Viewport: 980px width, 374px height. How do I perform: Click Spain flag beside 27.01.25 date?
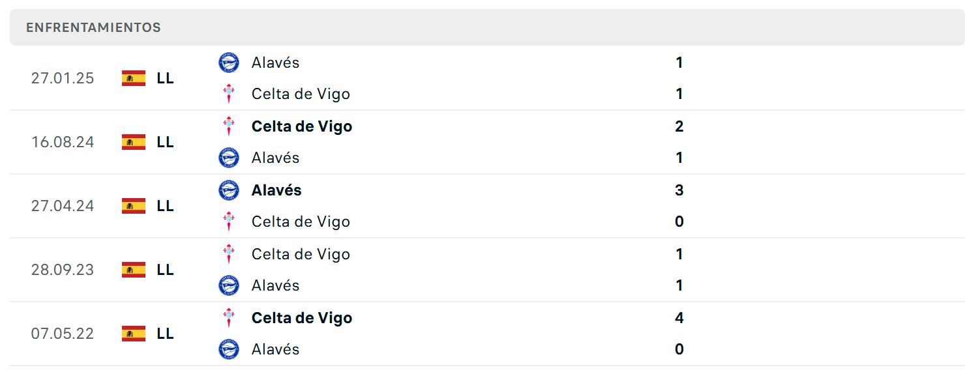click(134, 78)
